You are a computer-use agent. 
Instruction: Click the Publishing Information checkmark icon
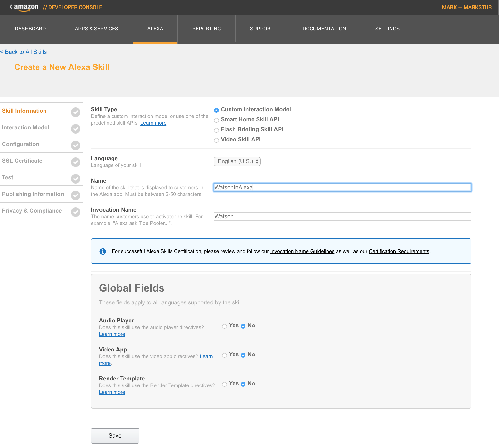pyautogui.click(x=76, y=195)
